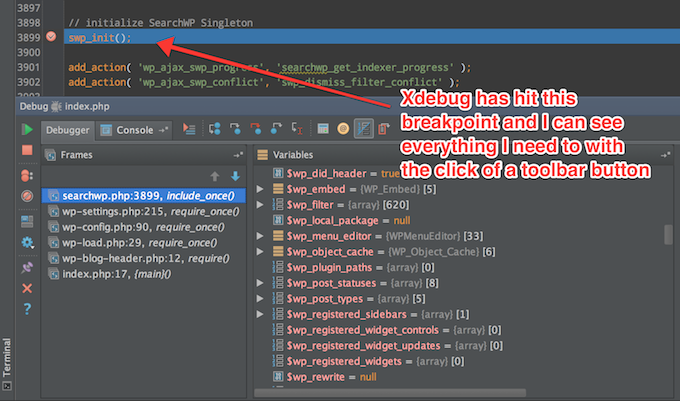680x401 pixels.
Task: Click the Step Into toolbar icon
Action: [x=235, y=129]
